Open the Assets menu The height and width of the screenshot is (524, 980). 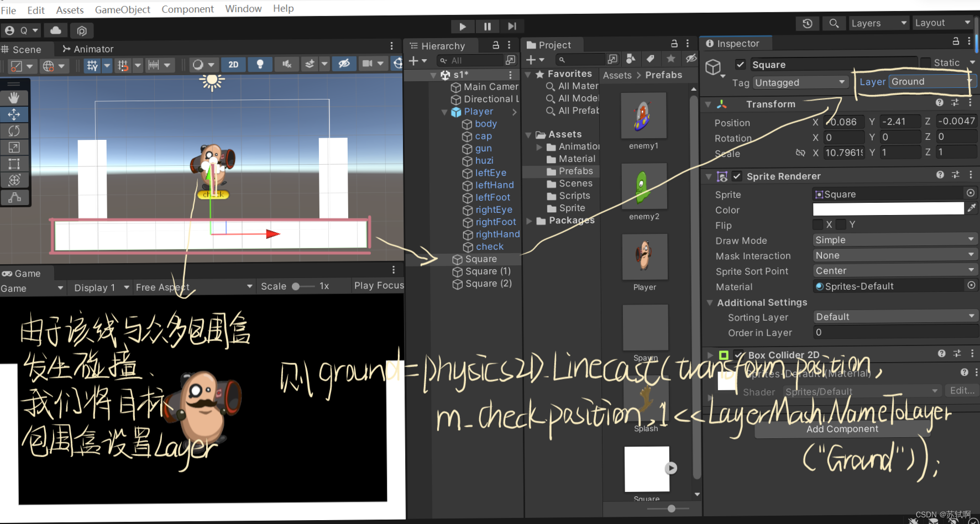[70, 10]
